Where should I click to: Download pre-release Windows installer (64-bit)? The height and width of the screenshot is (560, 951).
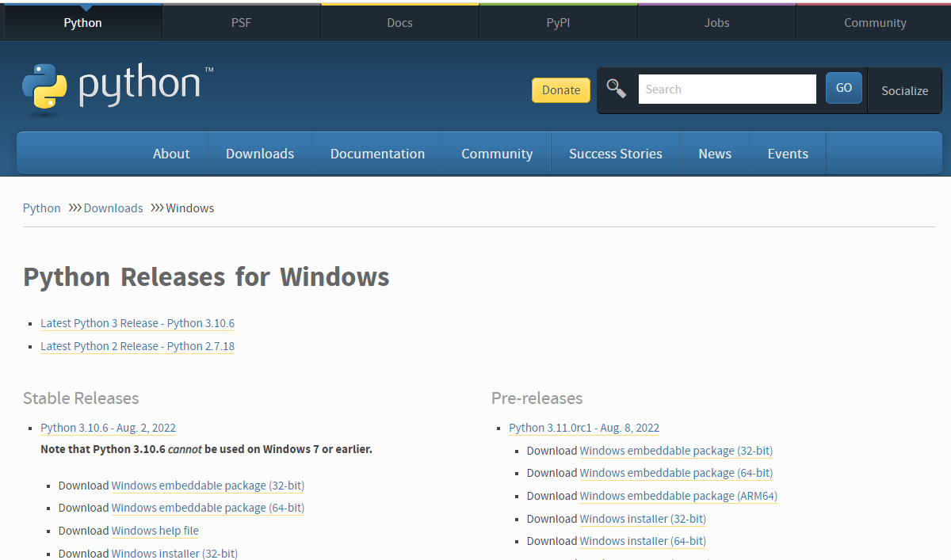click(x=643, y=541)
